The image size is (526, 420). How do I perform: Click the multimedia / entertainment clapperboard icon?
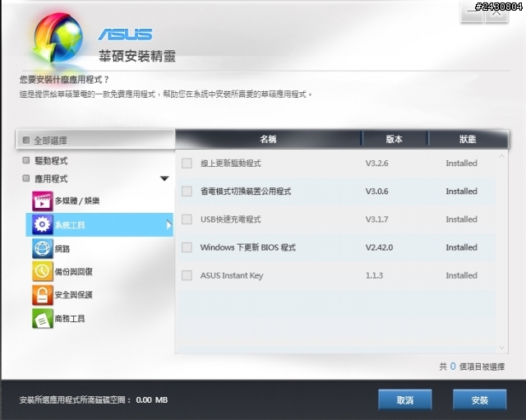pos(42,201)
